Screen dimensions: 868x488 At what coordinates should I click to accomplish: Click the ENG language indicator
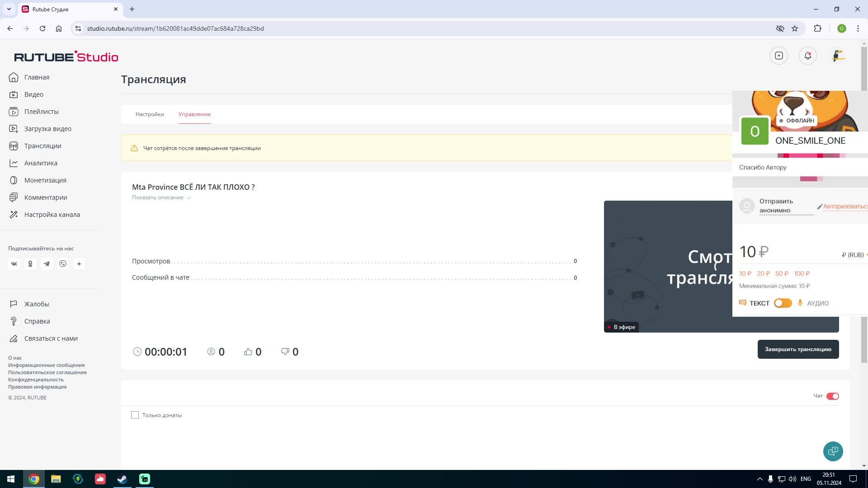pyautogui.click(x=806, y=479)
